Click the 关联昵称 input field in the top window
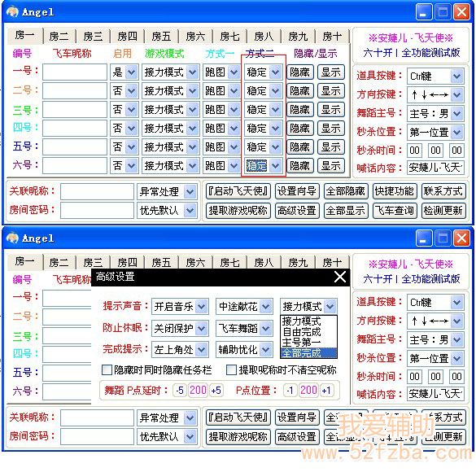Viewport: 476px width, 472px height. coord(97,191)
